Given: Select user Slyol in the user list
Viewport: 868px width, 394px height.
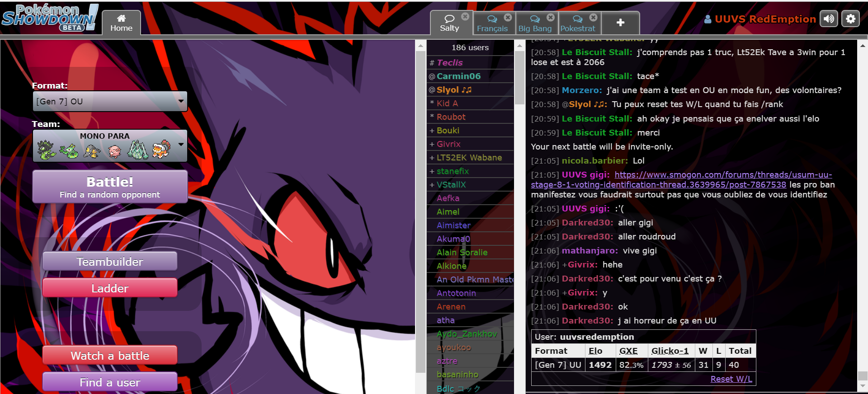Looking at the screenshot, I should pyautogui.click(x=470, y=89).
